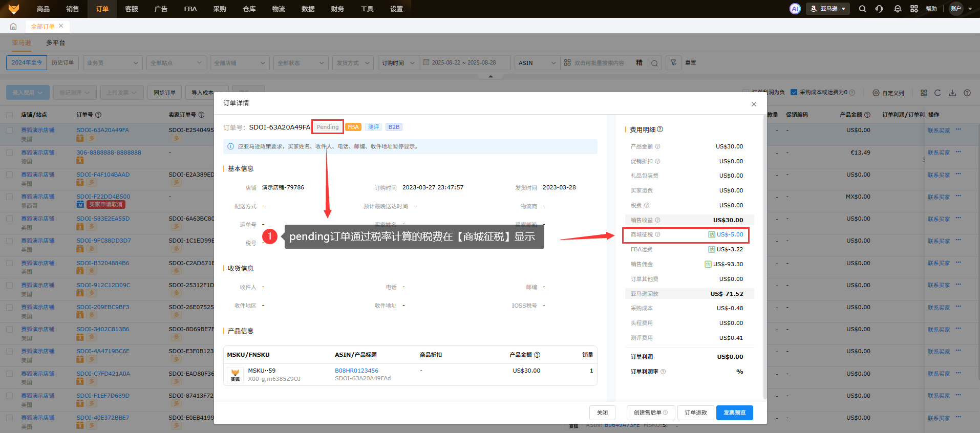This screenshot has width=980, height=433.
Task: Select the checkbox for order SDOI-F4F104BAAD
Action: pos(9,175)
